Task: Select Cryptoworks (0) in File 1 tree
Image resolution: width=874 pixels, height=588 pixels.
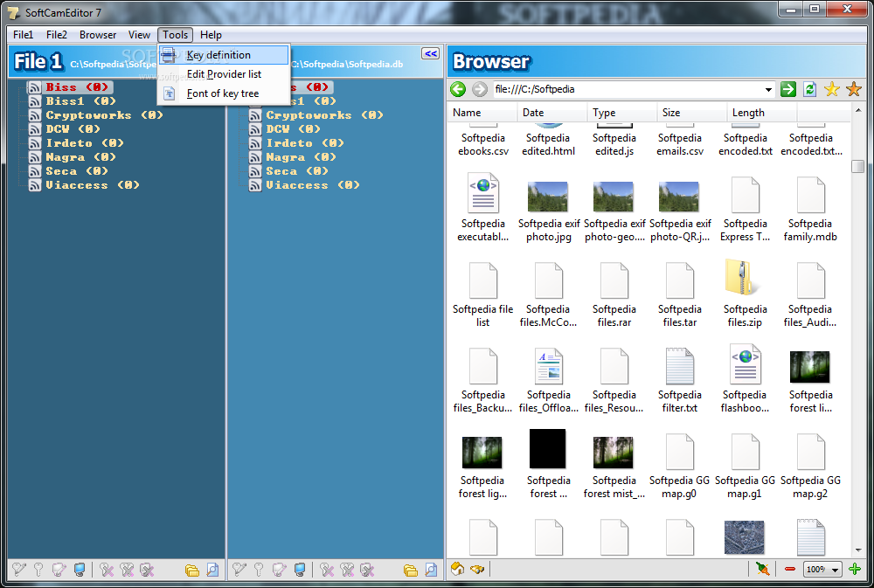Action: coord(104,114)
